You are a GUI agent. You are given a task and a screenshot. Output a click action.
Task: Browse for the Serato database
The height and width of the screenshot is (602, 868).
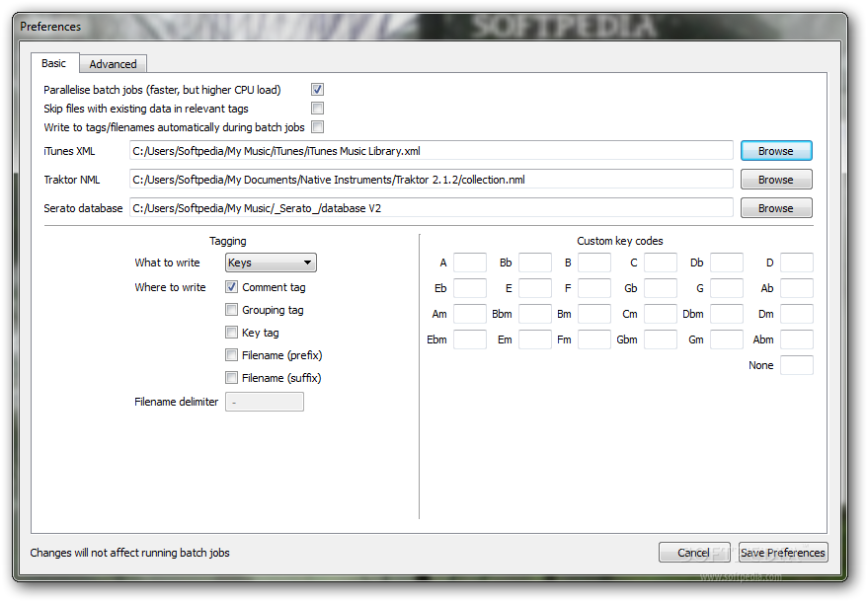[776, 208]
